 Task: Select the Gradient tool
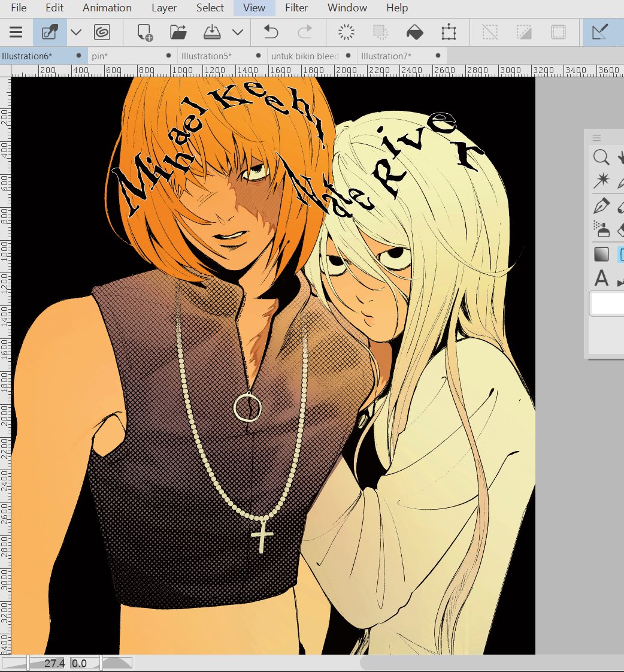pyautogui.click(x=601, y=254)
